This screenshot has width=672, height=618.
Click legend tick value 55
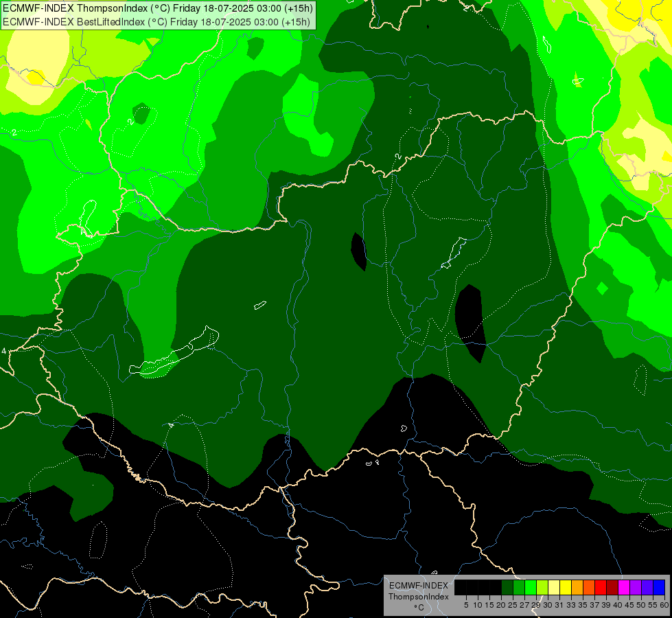(653, 605)
